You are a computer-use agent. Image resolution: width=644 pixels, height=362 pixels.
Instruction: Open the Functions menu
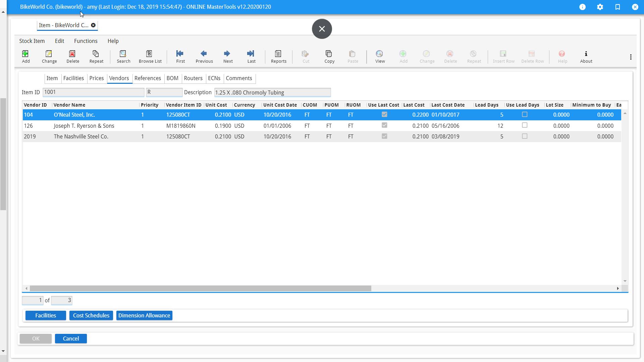click(x=86, y=41)
